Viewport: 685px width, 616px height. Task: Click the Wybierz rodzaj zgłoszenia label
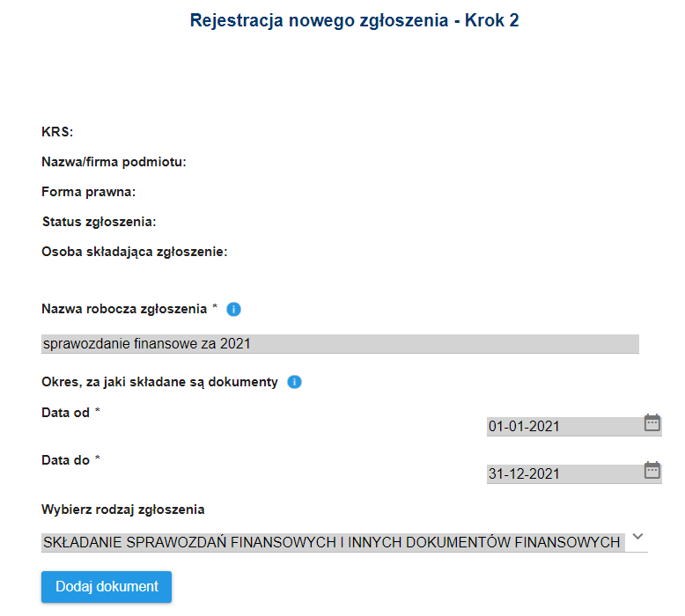pos(122,509)
